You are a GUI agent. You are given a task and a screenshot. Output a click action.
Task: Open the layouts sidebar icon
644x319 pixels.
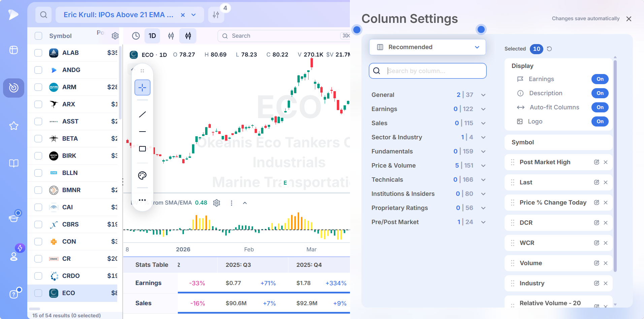[x=13, y=50]
